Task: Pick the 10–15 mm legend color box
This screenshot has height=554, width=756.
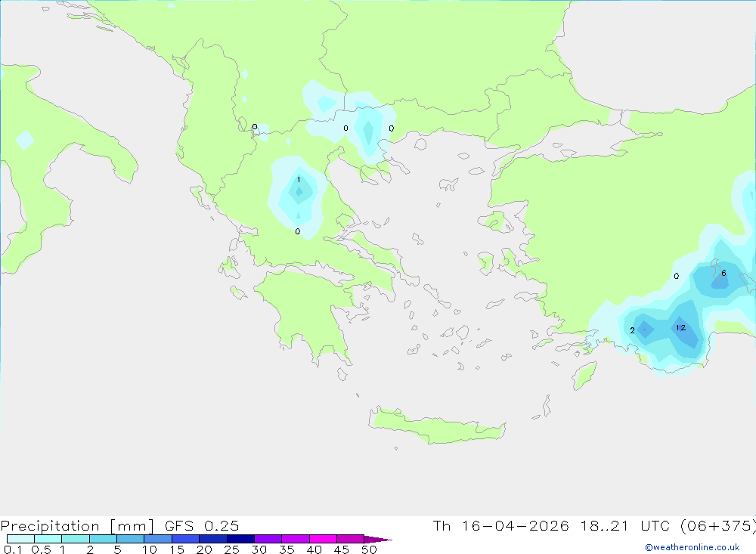Action: (158, 539)
